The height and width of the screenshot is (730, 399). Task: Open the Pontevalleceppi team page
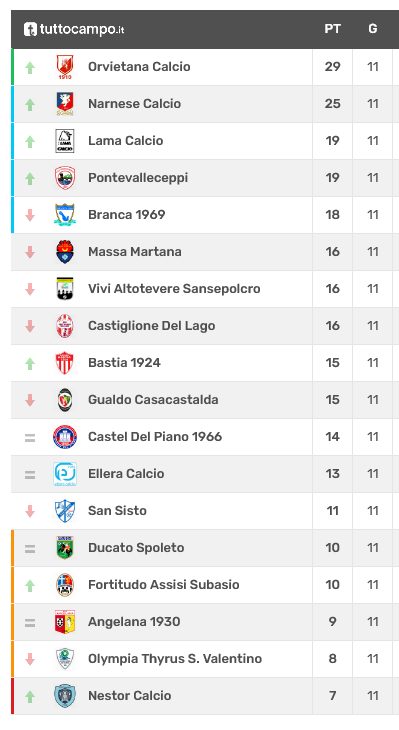click(138, 178)
